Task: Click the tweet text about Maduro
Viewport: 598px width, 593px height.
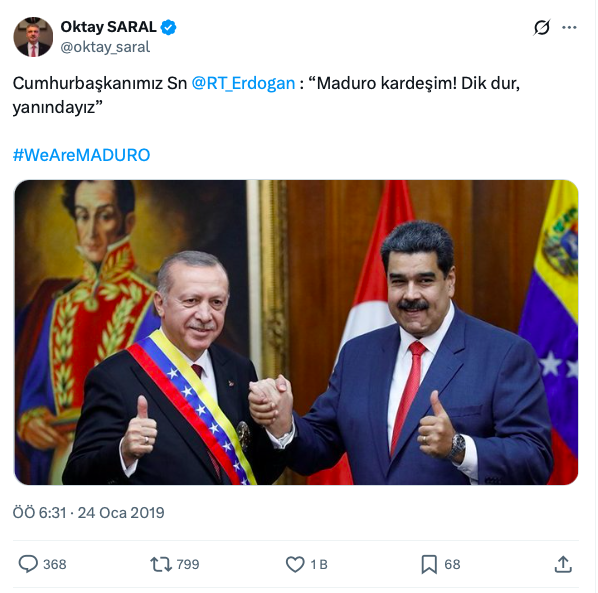Action: point(266,95)
